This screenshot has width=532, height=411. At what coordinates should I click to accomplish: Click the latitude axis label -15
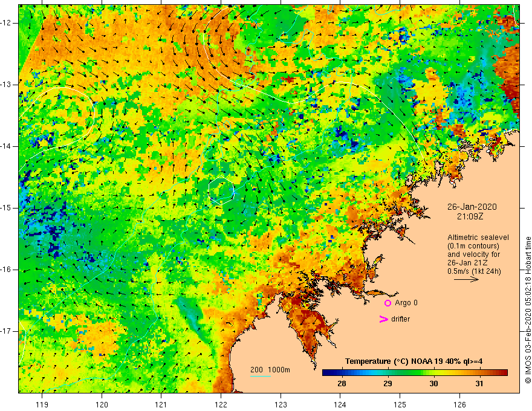point(6,208)
